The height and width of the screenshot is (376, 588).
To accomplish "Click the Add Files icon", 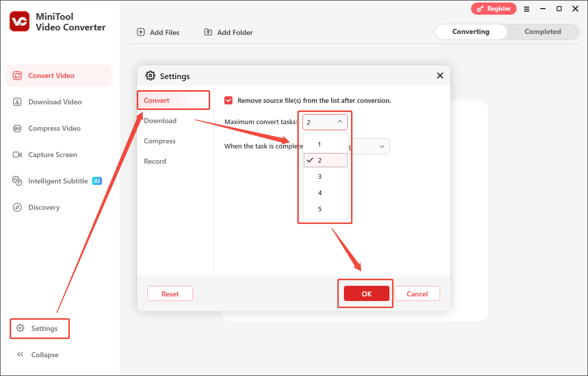I will coord(140,31).
